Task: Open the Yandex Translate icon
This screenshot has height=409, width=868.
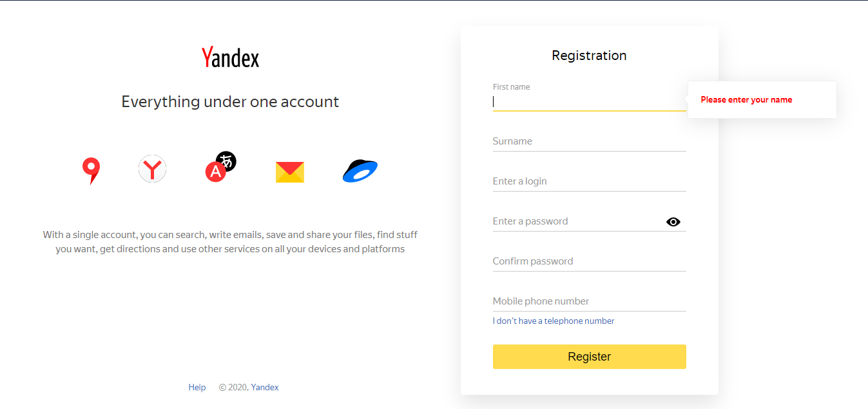Action: pos(220,166)
